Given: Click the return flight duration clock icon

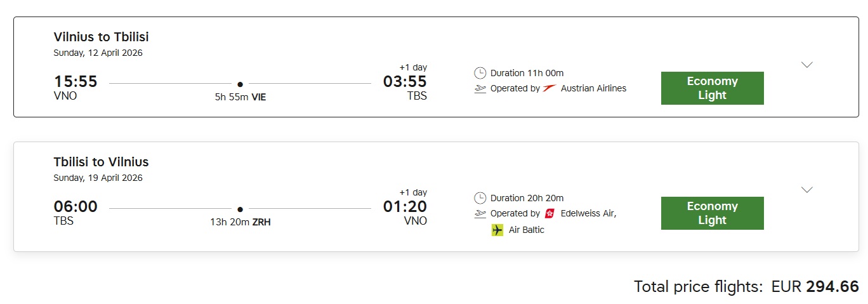Looking at the screenshot, I should [480, 198].
